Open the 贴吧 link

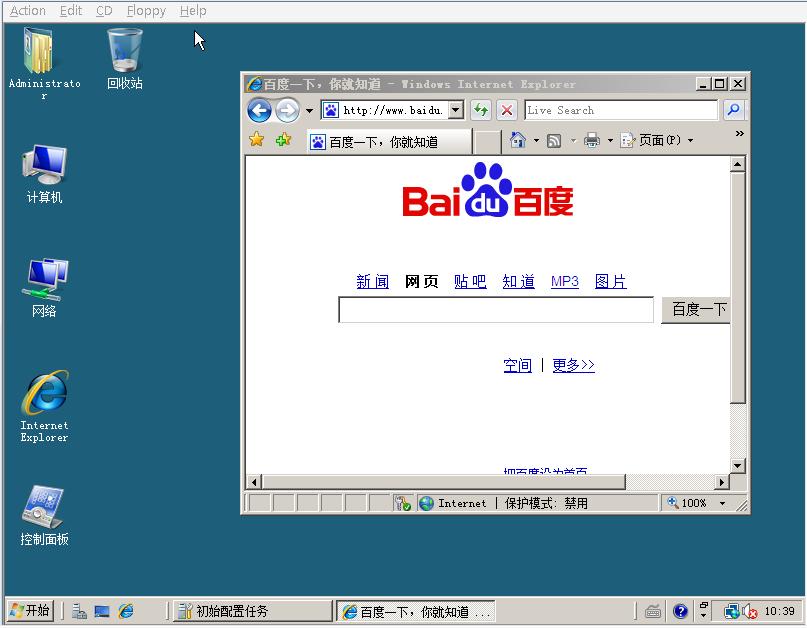pyautogui.click(x=470, y=282)
